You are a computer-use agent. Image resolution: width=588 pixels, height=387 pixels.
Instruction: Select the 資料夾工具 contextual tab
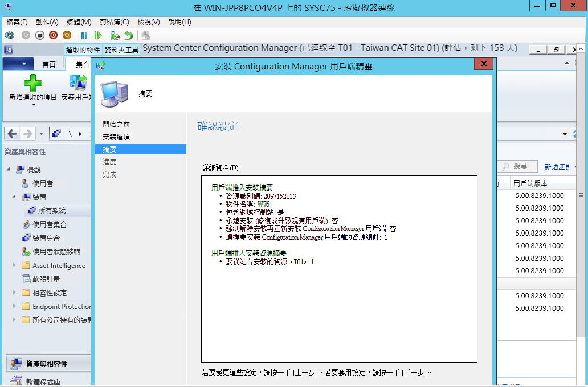point(122,50)
